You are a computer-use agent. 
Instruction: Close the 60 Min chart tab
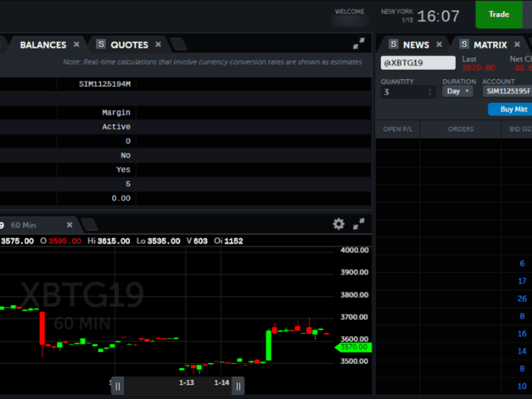[x=70, y=225]
